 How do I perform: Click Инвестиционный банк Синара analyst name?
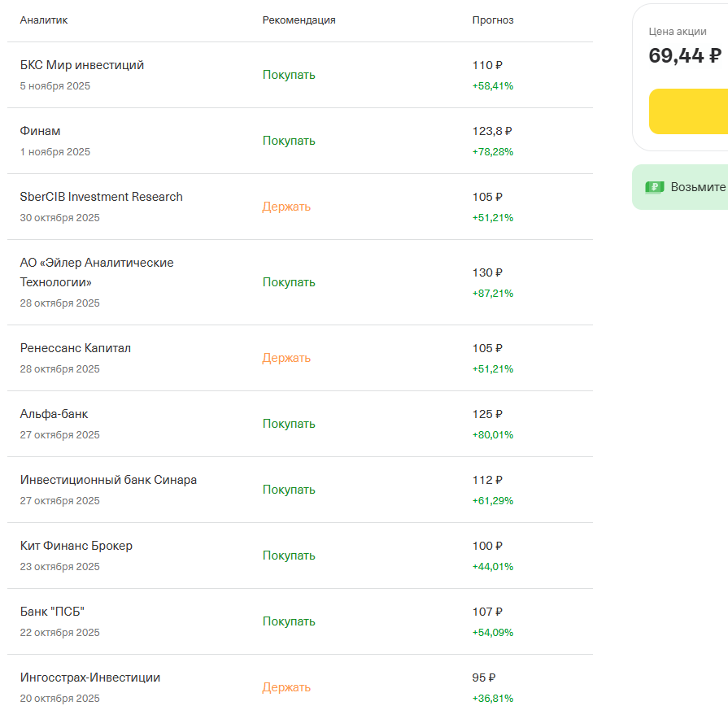click(x=108, y=480)
